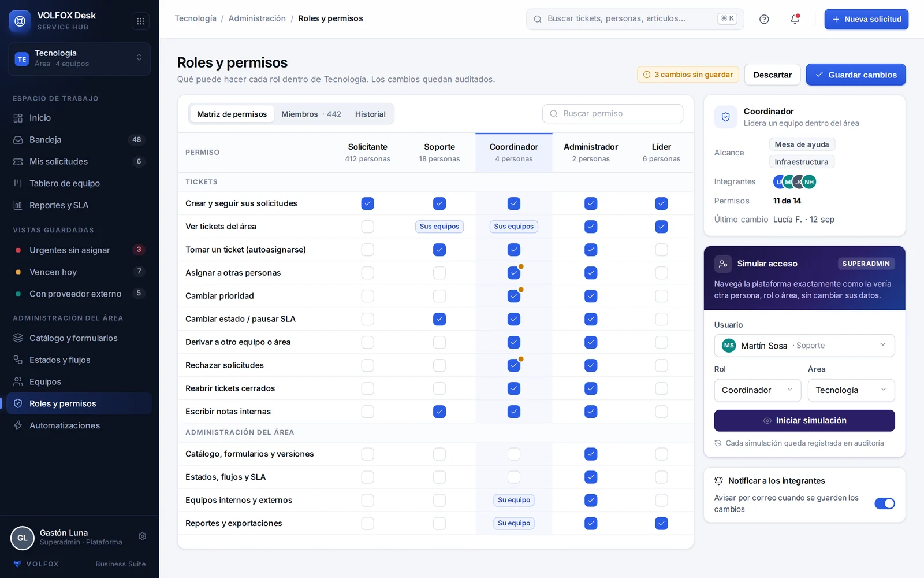The width and height of the screenshot is (924, 578).
Task: Uncheck Líder for Reportes y exportaciones
Action: pos(661,523)
